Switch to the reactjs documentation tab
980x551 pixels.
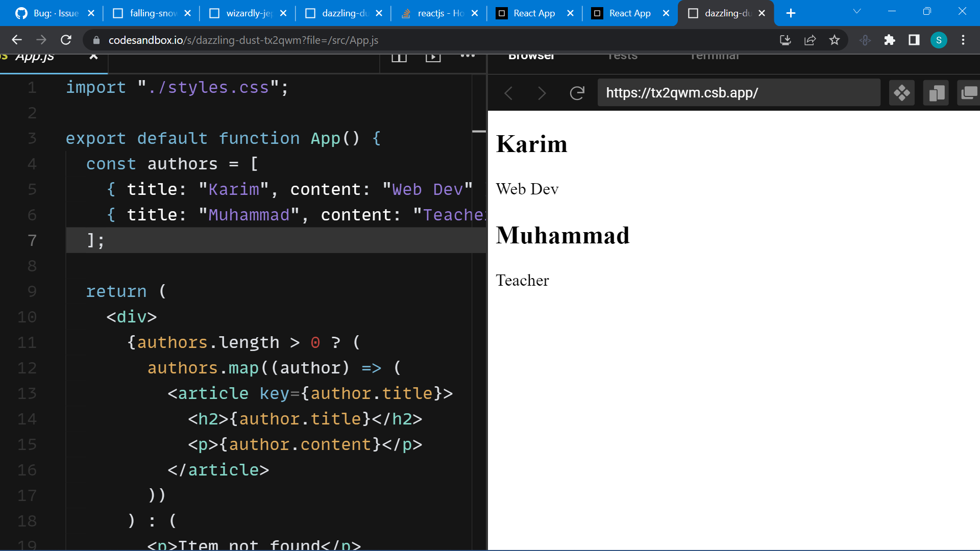[x=439, y=13]
